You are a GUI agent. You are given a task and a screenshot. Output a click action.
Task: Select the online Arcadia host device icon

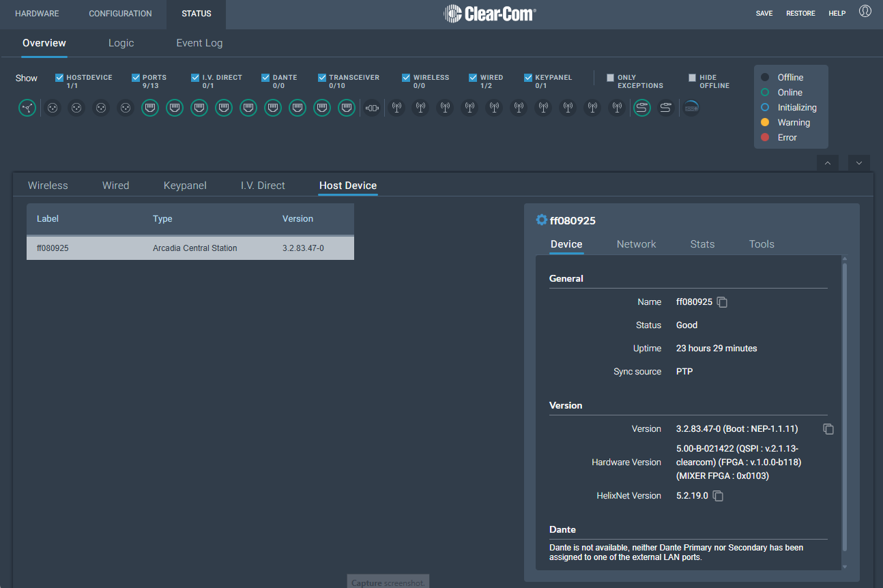(27, 108)
